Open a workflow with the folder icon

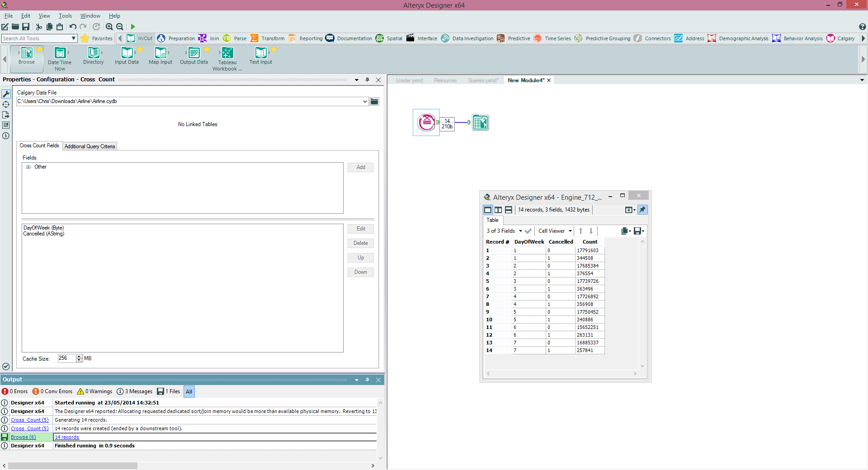(15, 27)
